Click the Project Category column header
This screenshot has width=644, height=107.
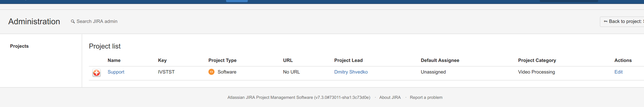tap(537, 60)
